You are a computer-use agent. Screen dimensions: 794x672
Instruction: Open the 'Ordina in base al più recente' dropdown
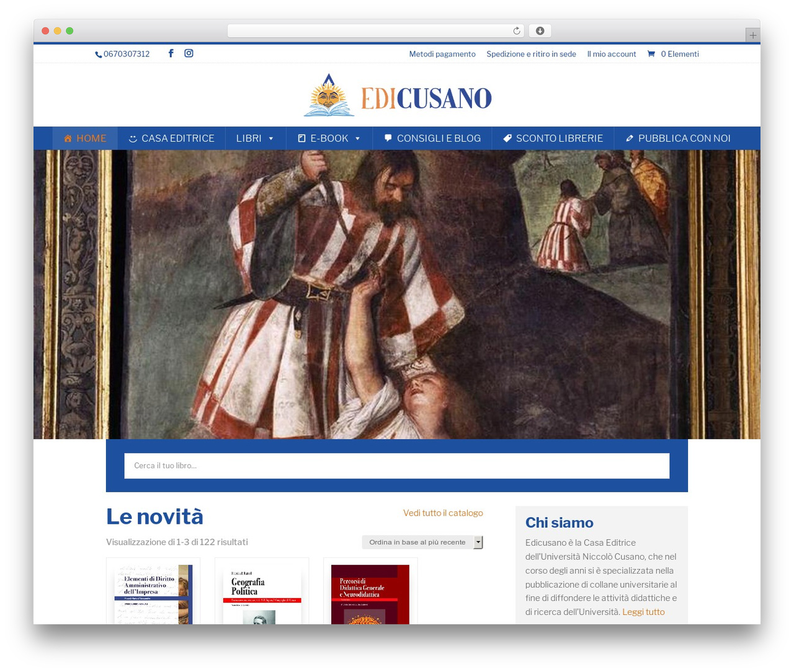coord(422,542)
